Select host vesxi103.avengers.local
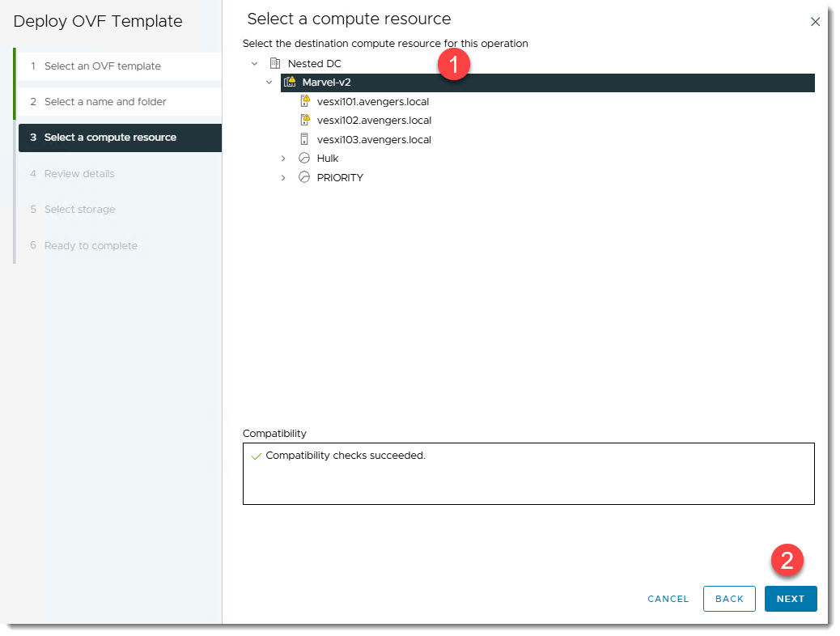 point(374,139)
